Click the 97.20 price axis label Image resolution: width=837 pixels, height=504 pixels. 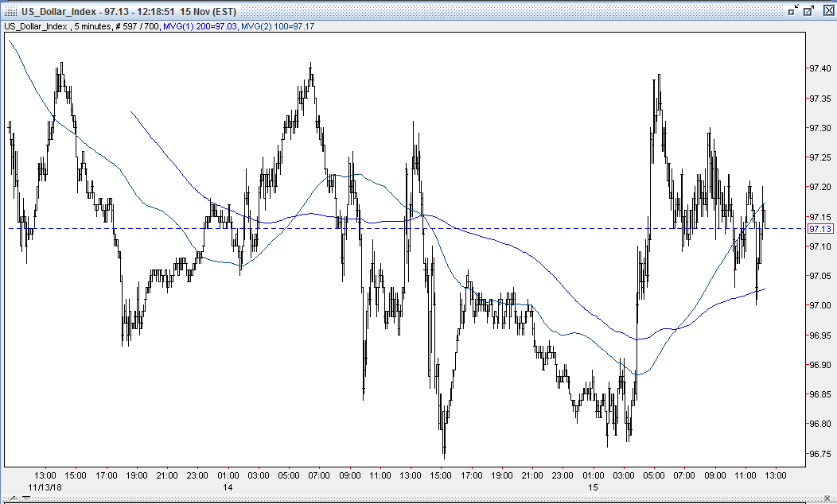coord(820,187)
